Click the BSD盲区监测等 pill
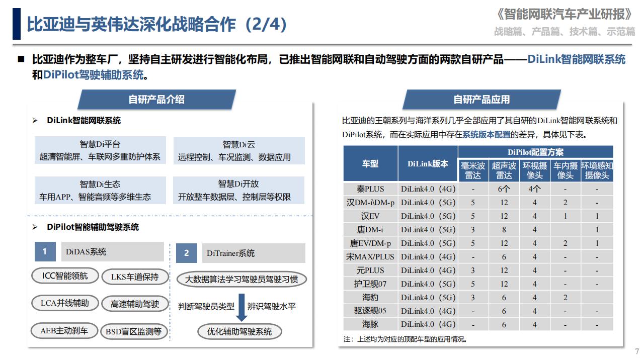The width and height of the screenshot is (644, 362). coord(134,331)
